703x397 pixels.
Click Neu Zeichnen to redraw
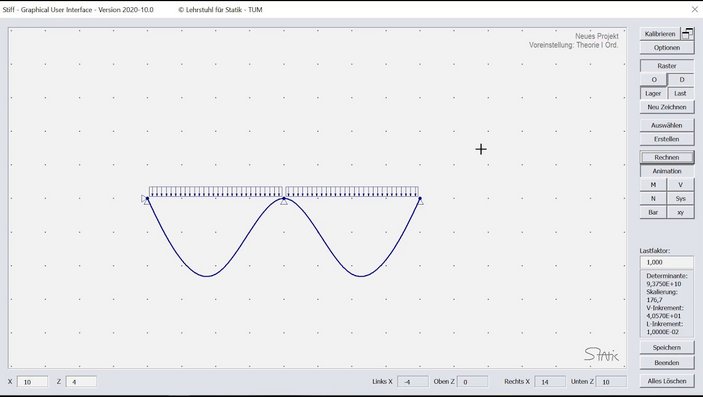tap(667, 107)
